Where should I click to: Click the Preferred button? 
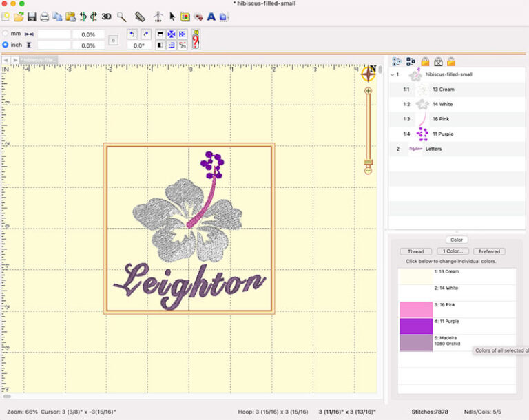point(488,251)
